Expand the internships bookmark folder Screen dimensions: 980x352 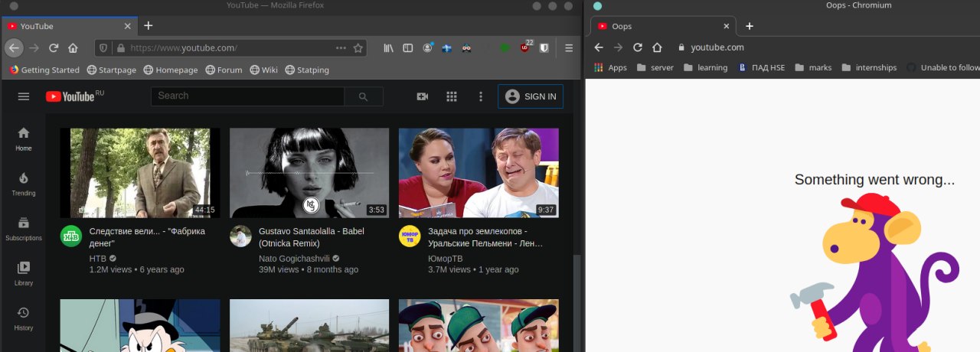[868, 67]
